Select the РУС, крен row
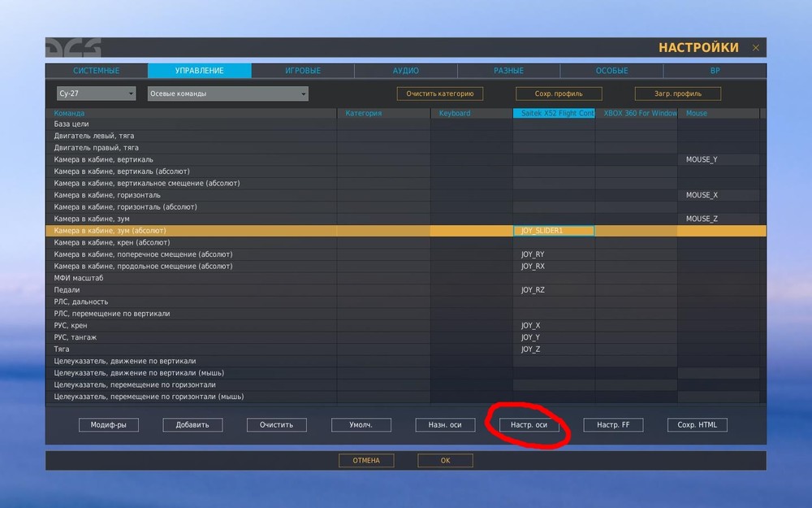Screen dimensions: 812x508 pos(405,326)
